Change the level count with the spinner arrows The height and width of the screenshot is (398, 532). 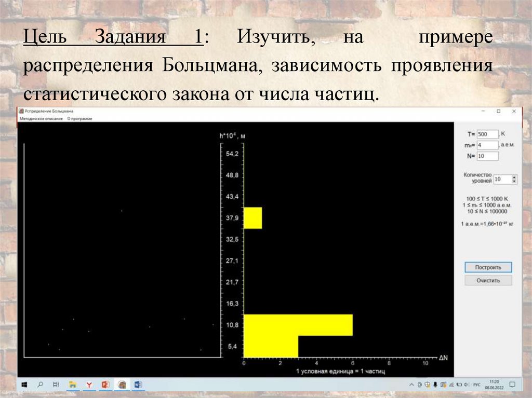pos(514,179)
